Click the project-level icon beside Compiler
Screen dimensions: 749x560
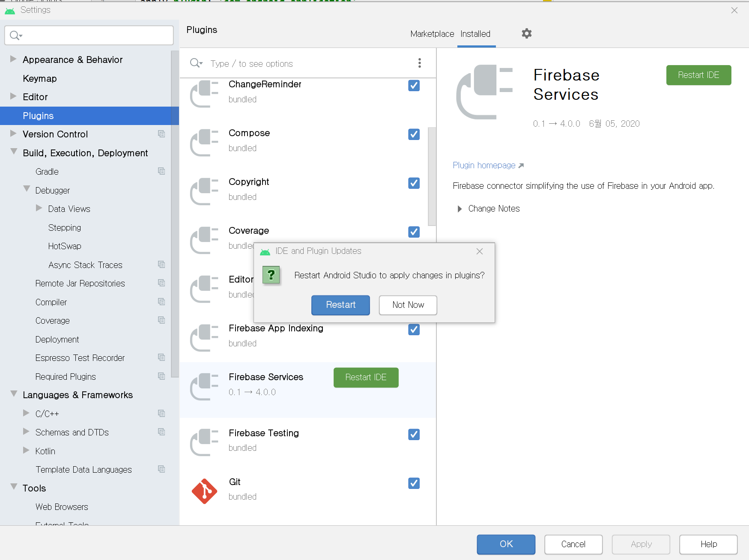tap(161, 302)
